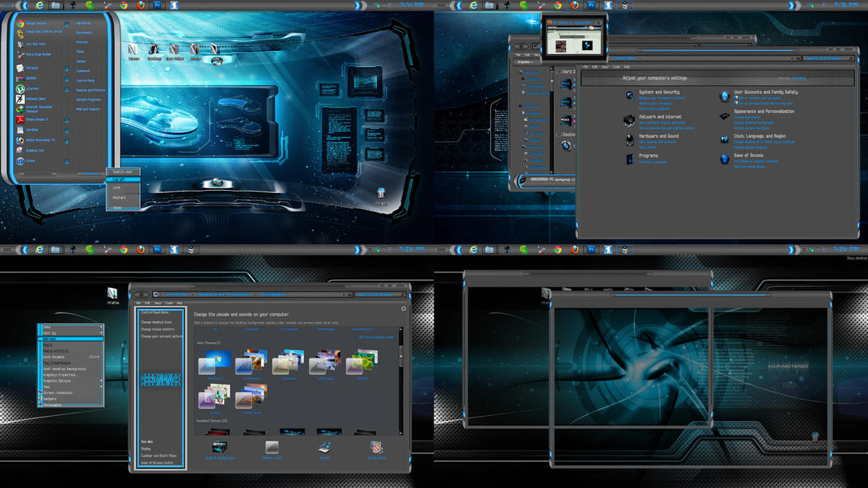Screen dimensions: 868x488
Task: Expand Adobe Reader 9 jump list arrow
Action: (x=66, y=120)
